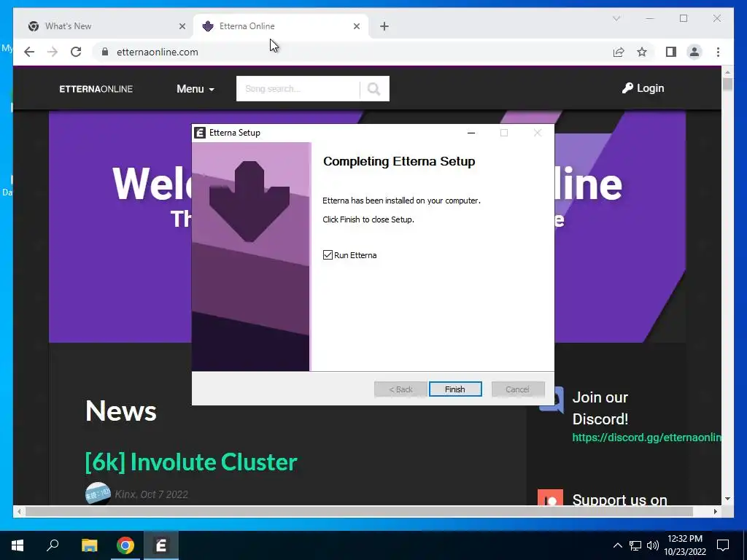Screen dimensions: 747x560
Task: Open the [6k] Involute Cluster news post
Action: (191, 462)
